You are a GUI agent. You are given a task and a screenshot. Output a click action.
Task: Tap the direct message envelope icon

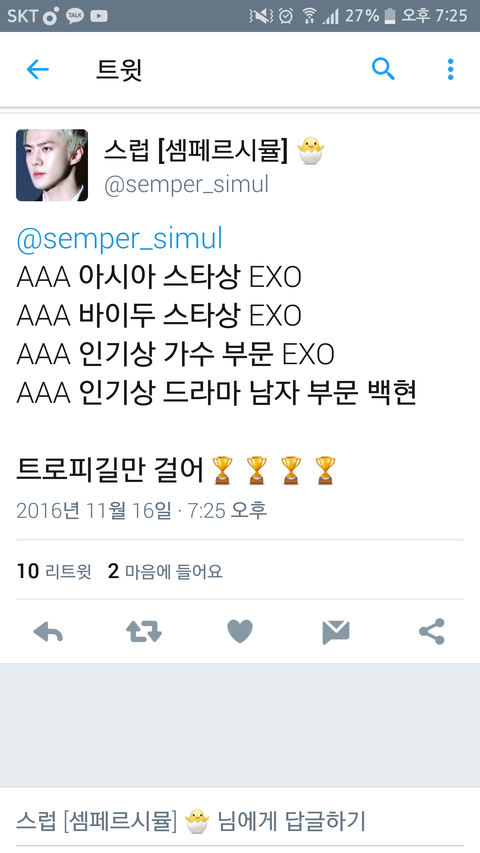336,632
